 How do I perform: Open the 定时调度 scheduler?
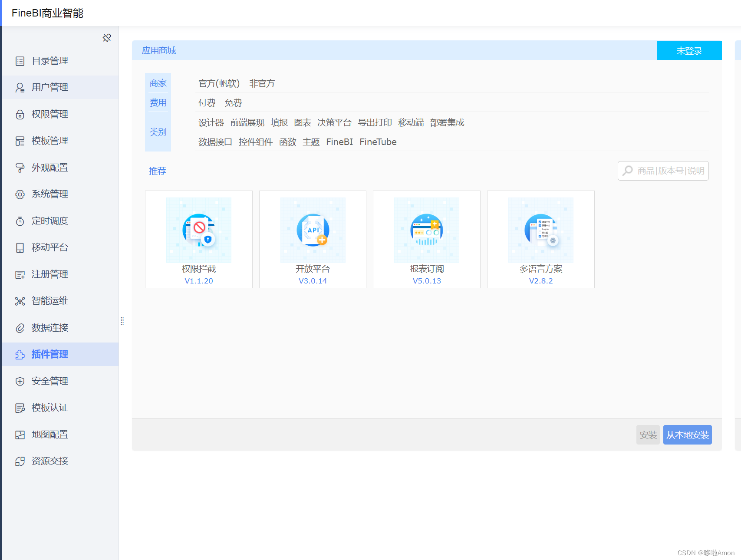[49, 221]
